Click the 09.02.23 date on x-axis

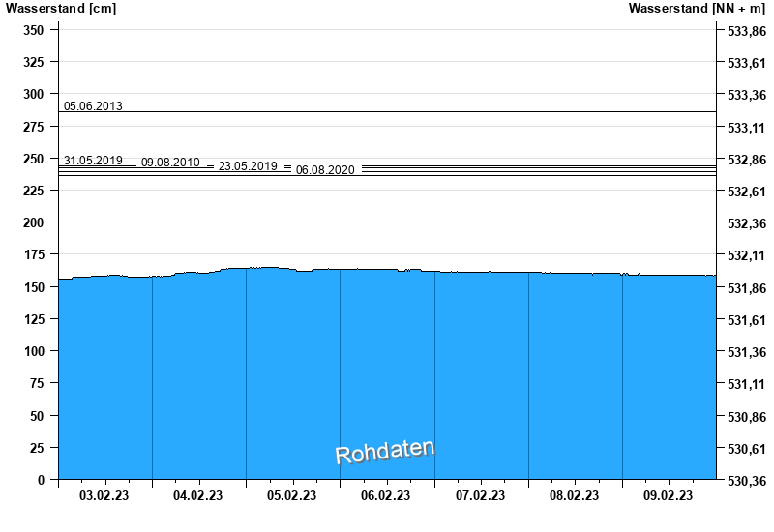click(x=668, y=496)
